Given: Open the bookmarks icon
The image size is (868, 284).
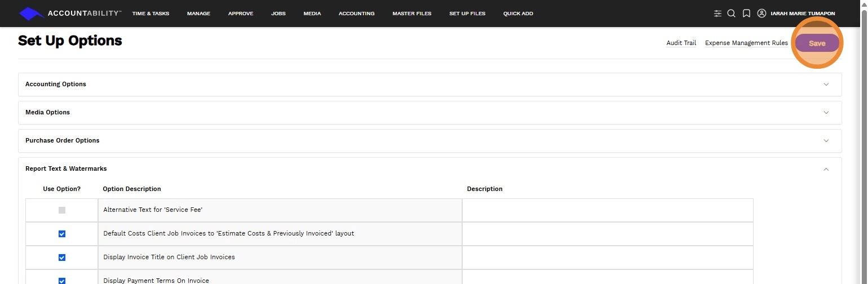Looking at the screenshot, I should pos(746,14).
